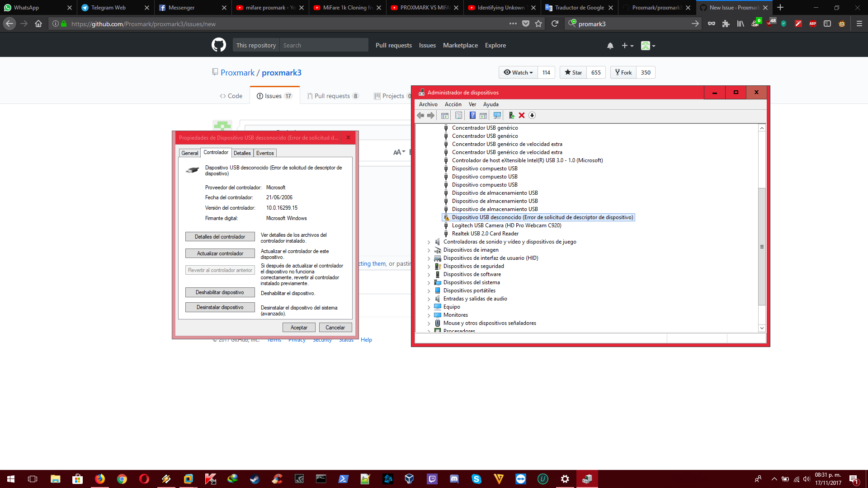Switch to the General tab in properties
Viewport: 868px width, 488px height.
click(190, 153)
